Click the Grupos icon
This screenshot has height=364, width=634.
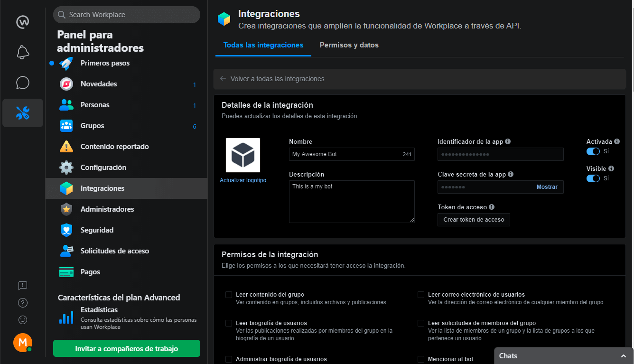tap(66, 126)
